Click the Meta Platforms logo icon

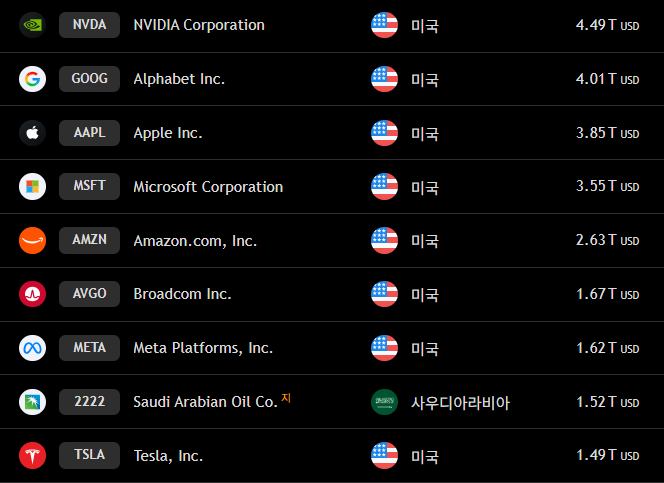click(x=33, y=348)
